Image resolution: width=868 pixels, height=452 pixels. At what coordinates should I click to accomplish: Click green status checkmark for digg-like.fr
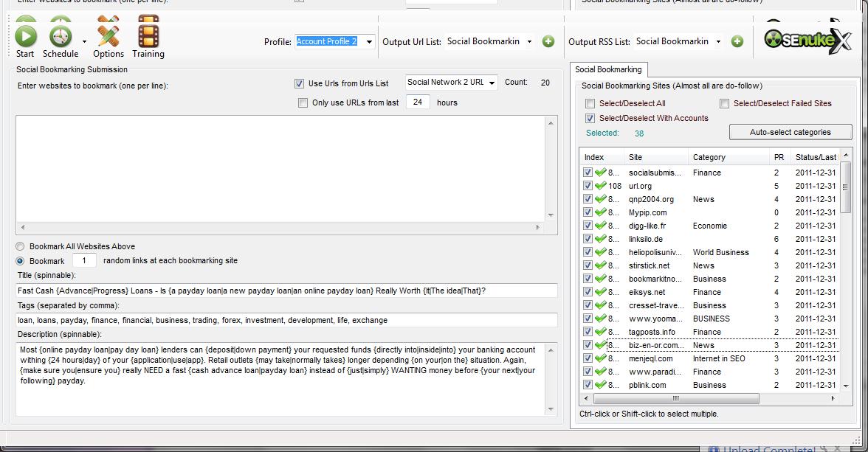pos(600,225)
